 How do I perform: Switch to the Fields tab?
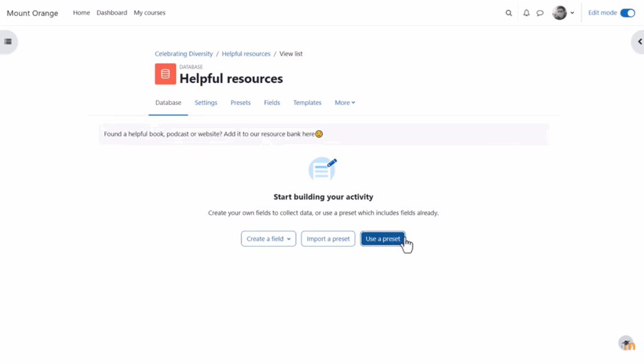pos(272,102)
